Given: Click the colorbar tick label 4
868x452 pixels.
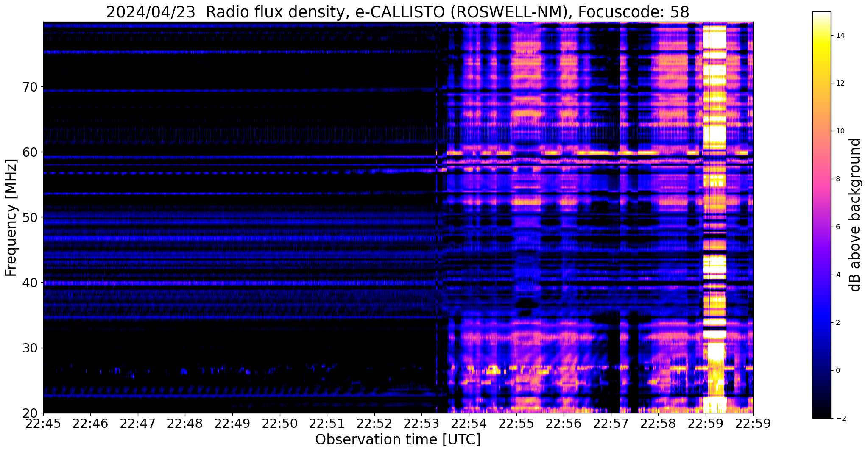Looking at the screenshot, I should [837, 275].
